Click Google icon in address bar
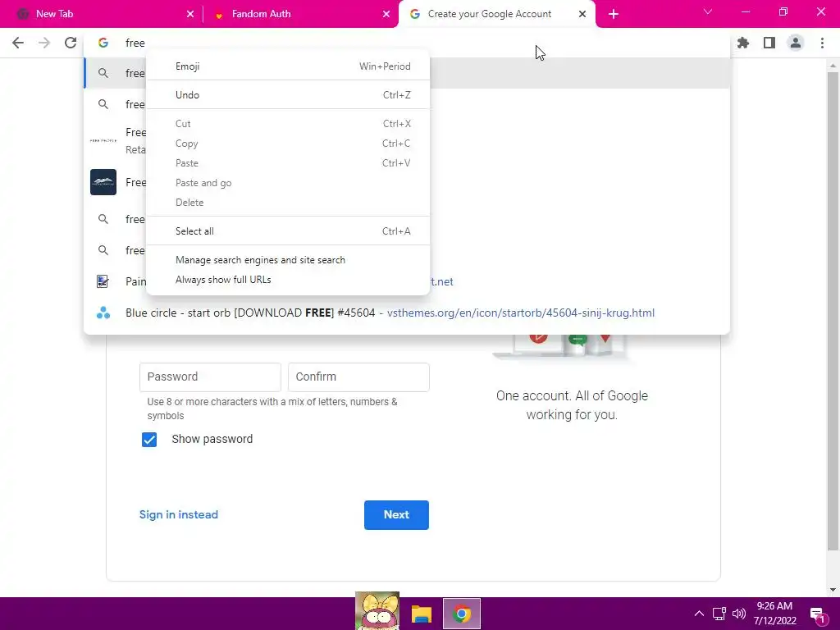Image resolution: width=840 pixels, height=630 pixels. [103, 43]
